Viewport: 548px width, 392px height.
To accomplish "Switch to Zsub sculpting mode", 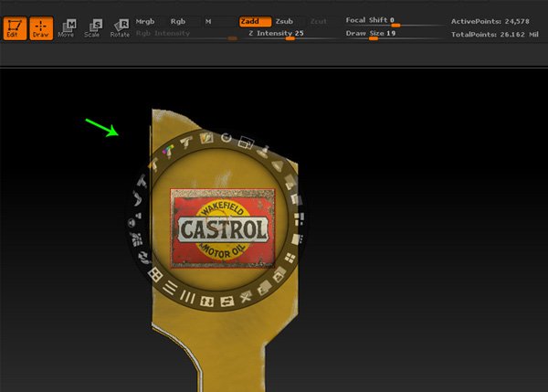I will 284,22.
